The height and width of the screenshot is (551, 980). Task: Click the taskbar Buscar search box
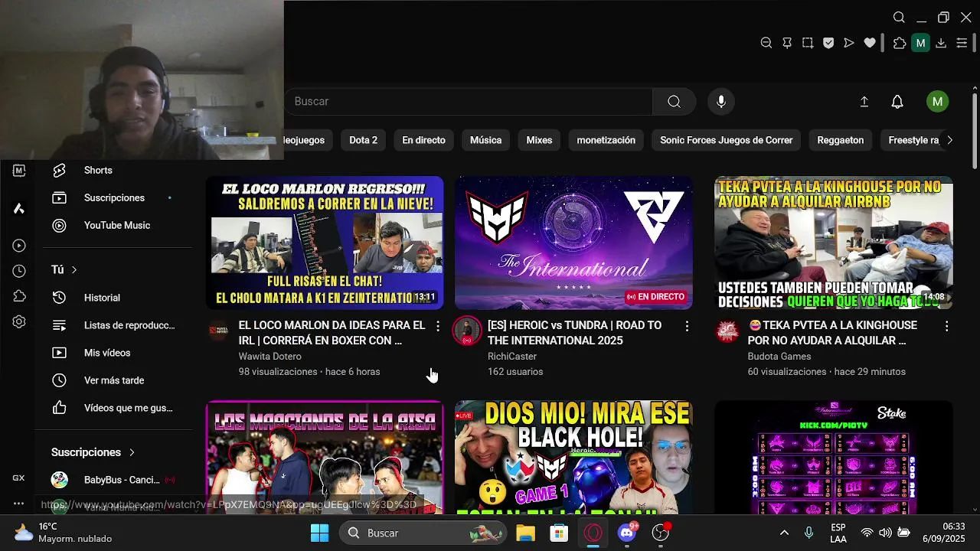tap(423, 533)
